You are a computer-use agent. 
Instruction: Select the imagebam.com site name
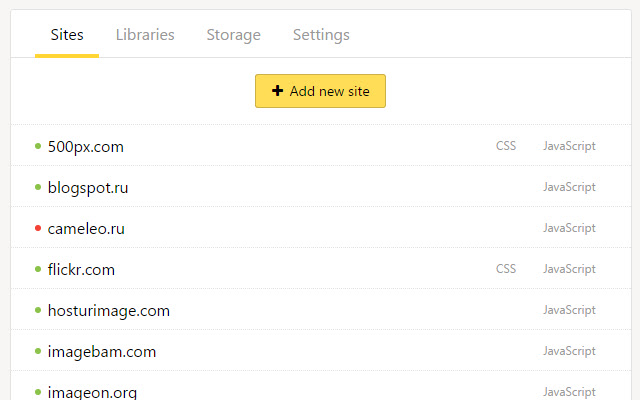click(x=102, y=351)
